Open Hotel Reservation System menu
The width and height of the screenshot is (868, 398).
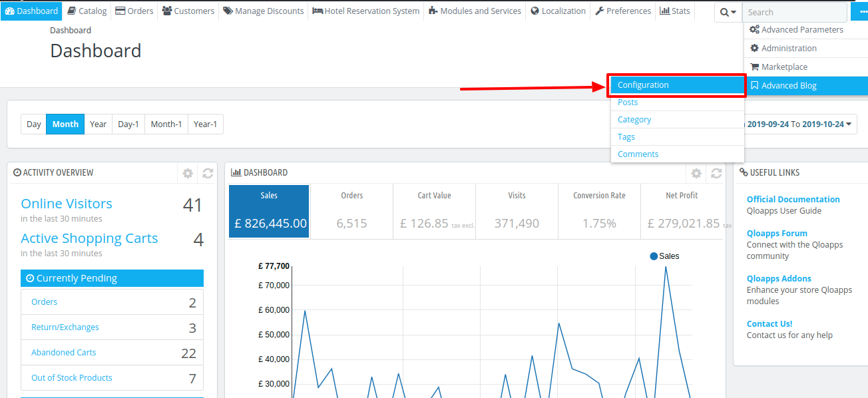(366, 11)
